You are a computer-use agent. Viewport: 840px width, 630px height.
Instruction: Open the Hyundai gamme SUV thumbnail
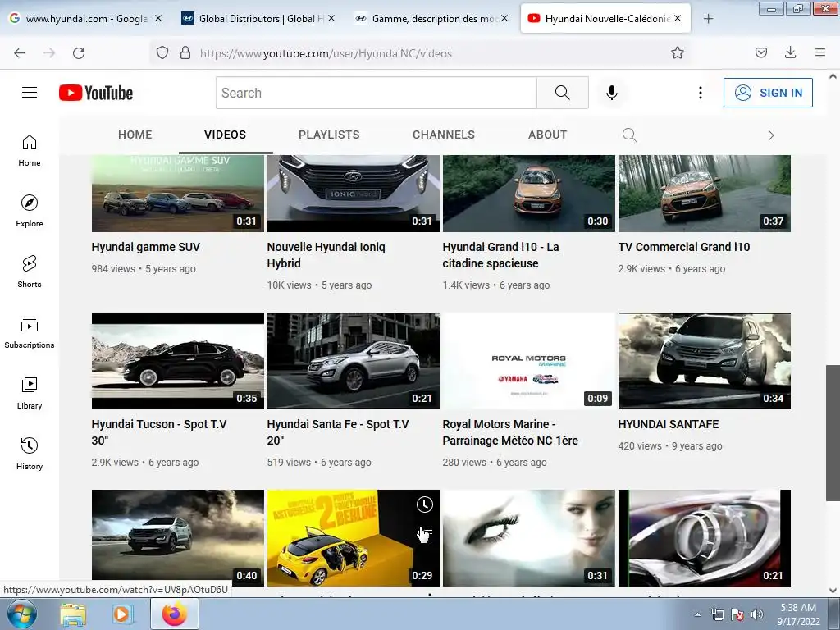(178, 194)
